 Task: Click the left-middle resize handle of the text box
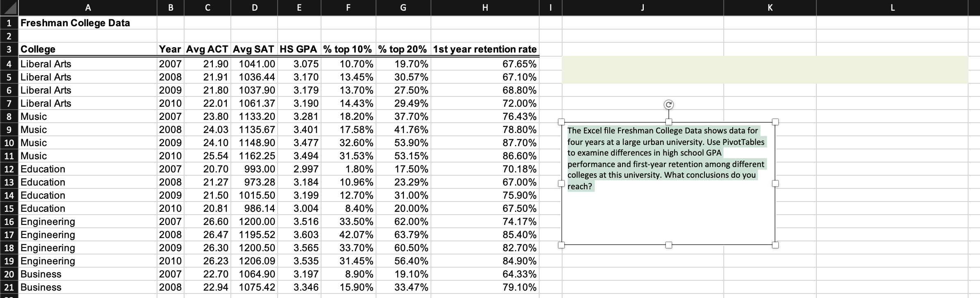click(561, 183)
